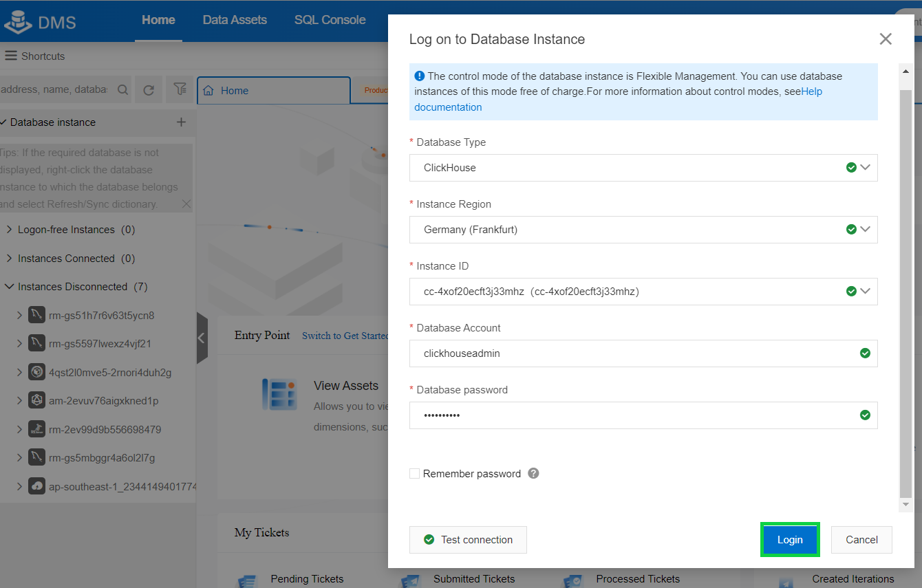The image size is (922, 588).
Task: Click the View Assets title
Action: (x=346, y=386)
